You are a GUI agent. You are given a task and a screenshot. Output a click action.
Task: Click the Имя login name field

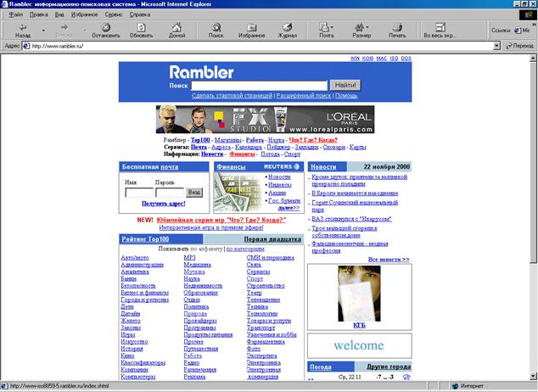(139, 193)
